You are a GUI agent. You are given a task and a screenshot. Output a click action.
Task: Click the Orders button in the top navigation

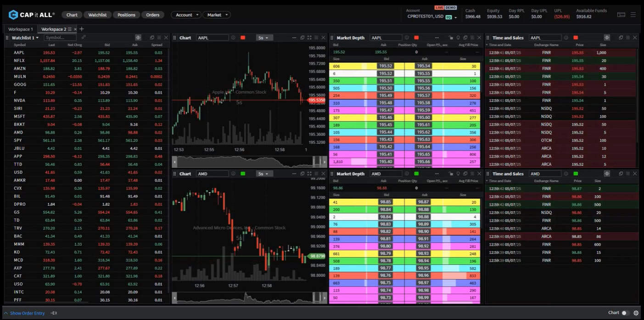152,14
